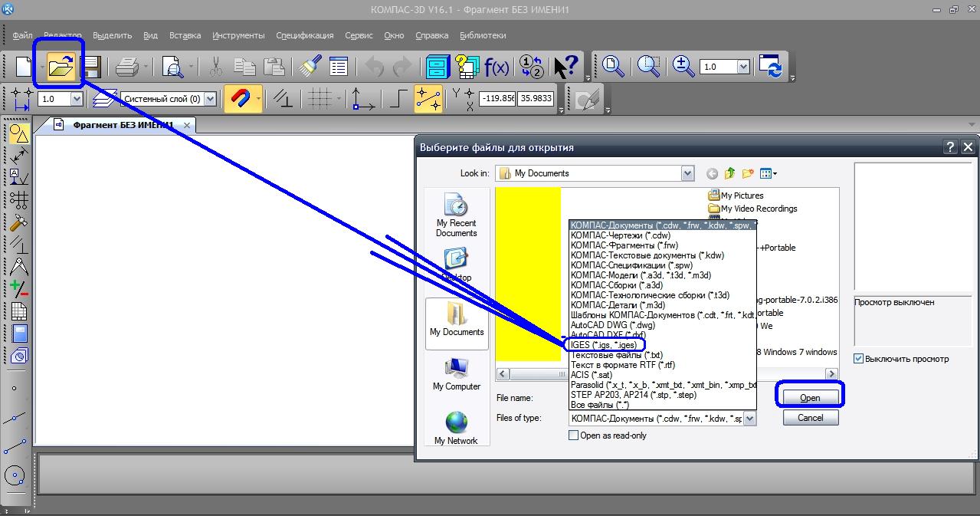Select 'STEP AP203, AP214 (*.stp, *.step)' file type
Viewport: 980px width, 516px height.
tap(633, 395)
